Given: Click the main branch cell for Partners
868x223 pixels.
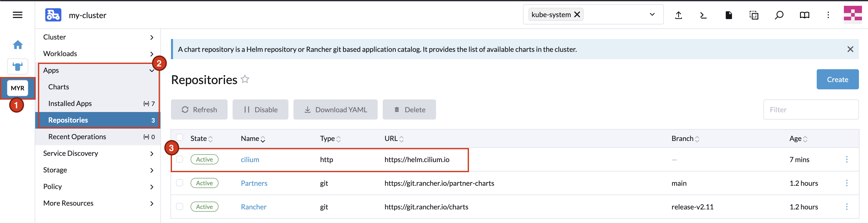Looking at the screenshot, I should (679, 183).
